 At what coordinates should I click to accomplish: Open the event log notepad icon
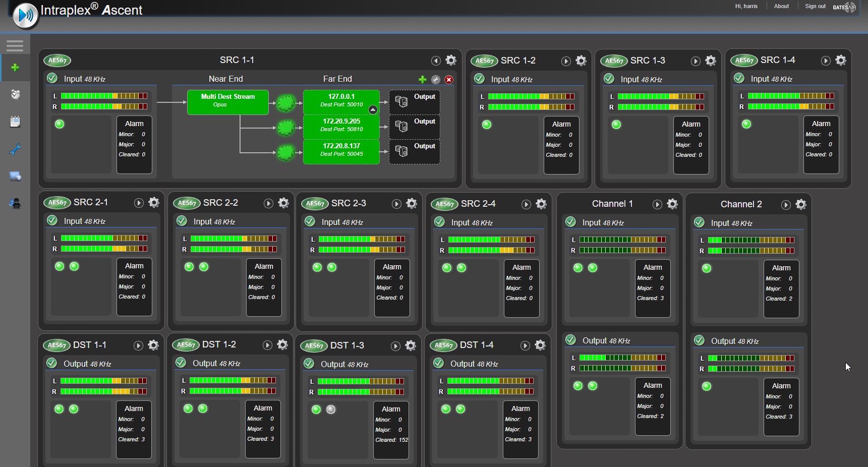point(16,122)
